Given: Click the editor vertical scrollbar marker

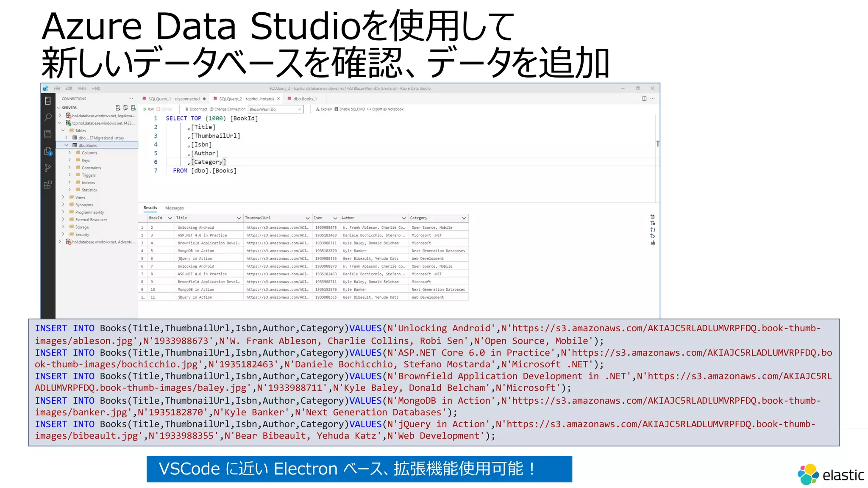Looking at the screenshot, I should tap(657, 144).
